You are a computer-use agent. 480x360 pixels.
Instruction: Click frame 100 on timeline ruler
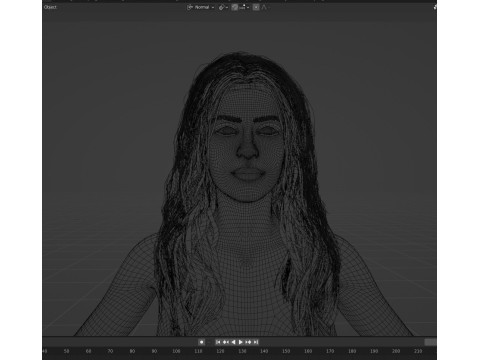tap(176, 351)
